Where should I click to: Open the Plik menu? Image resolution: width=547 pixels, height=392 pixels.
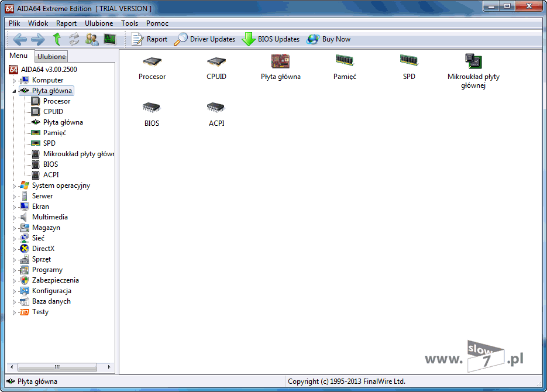(14, 23)
